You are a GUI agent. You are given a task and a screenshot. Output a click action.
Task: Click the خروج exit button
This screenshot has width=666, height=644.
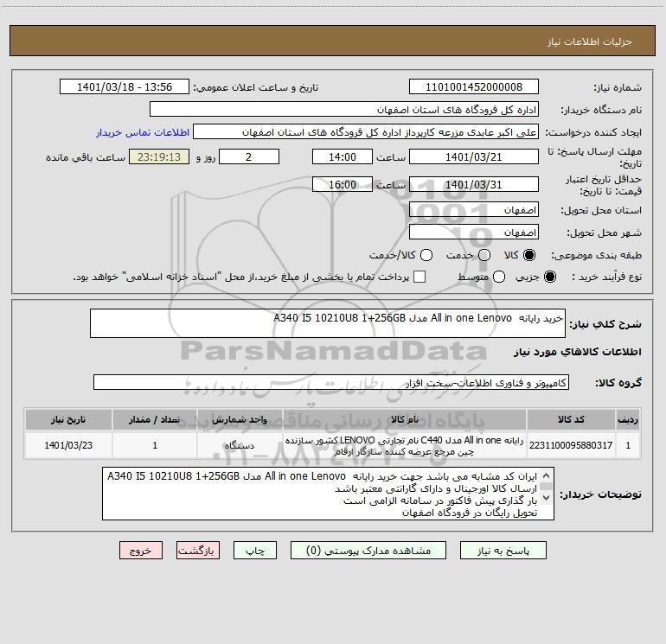pyautogui.click(x=141, y=551)
